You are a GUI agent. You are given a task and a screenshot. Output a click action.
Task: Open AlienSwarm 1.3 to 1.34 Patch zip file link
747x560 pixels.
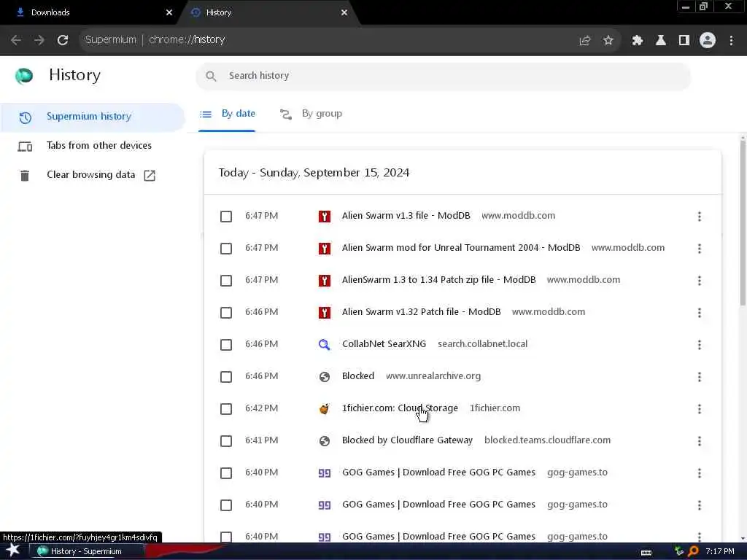[x=438, y=280]
